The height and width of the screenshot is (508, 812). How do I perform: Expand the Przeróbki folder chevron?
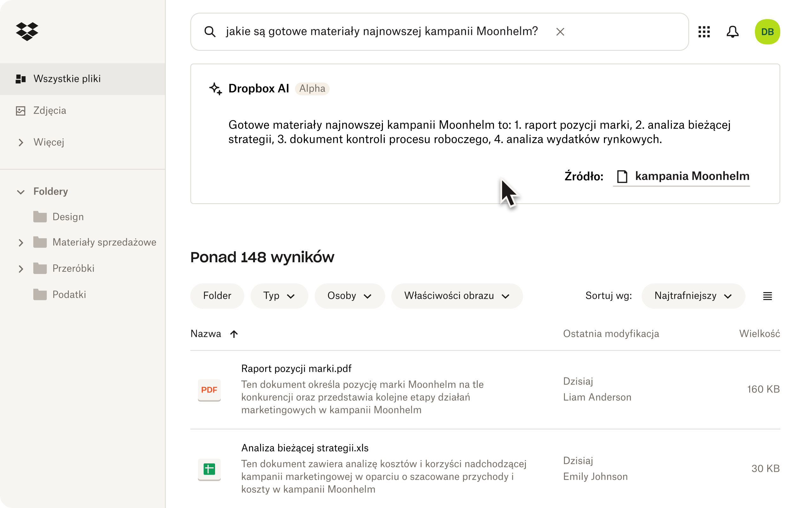coord(21,269)
